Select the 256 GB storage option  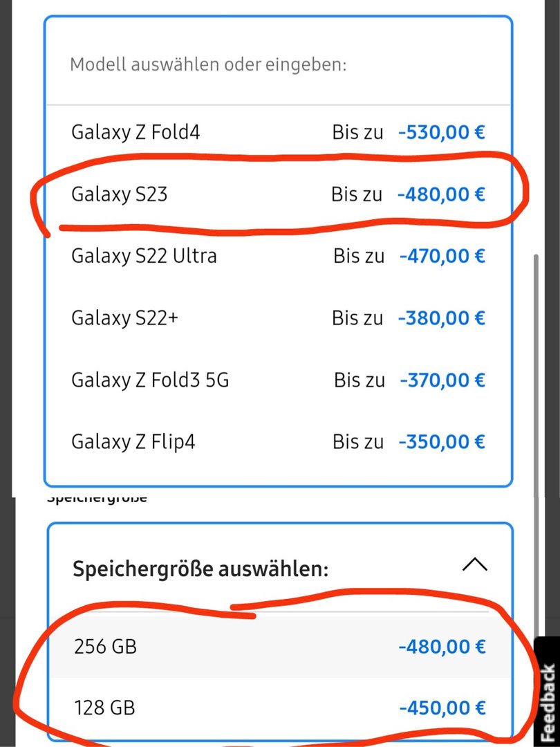pos(105,647)
